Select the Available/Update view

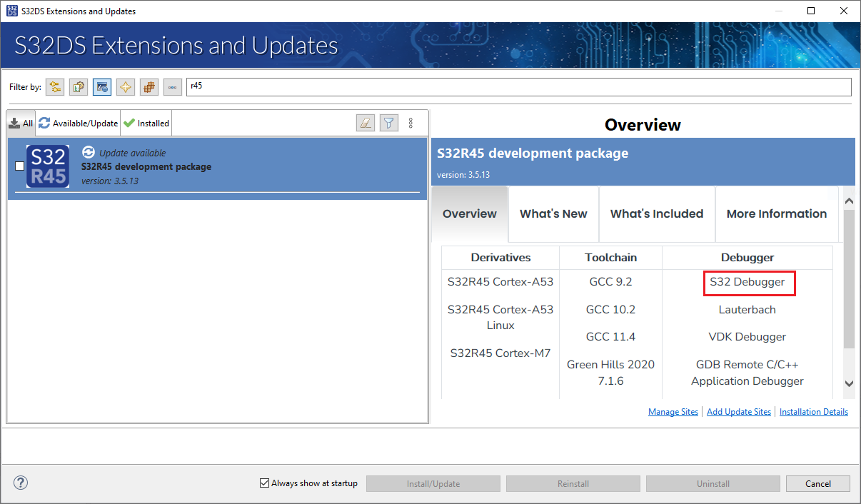coord(78,122)
